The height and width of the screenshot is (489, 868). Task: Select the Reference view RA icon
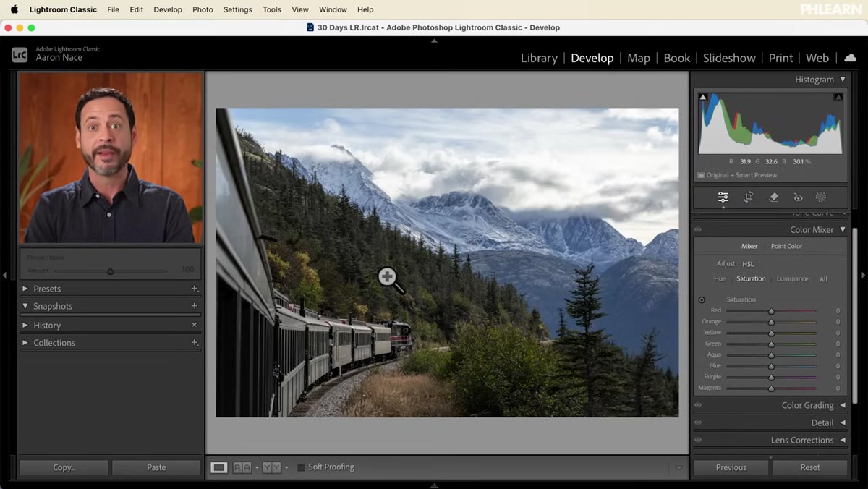pyautogui.click(x=242, y=467)
